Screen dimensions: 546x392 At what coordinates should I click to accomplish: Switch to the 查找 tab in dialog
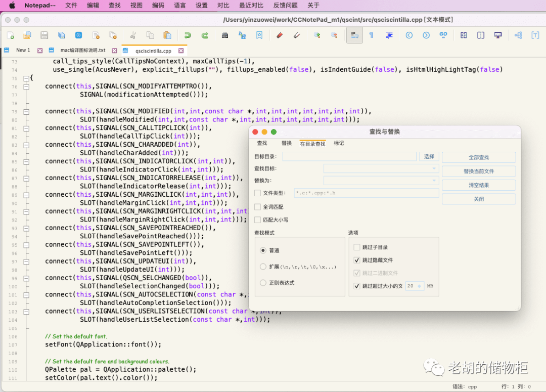[262, 143]
